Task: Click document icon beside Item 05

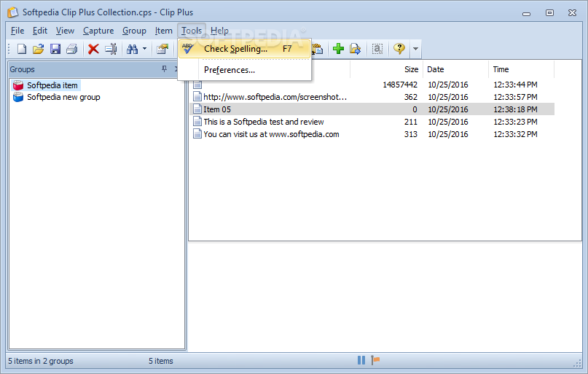Action: tap(197, 109)
